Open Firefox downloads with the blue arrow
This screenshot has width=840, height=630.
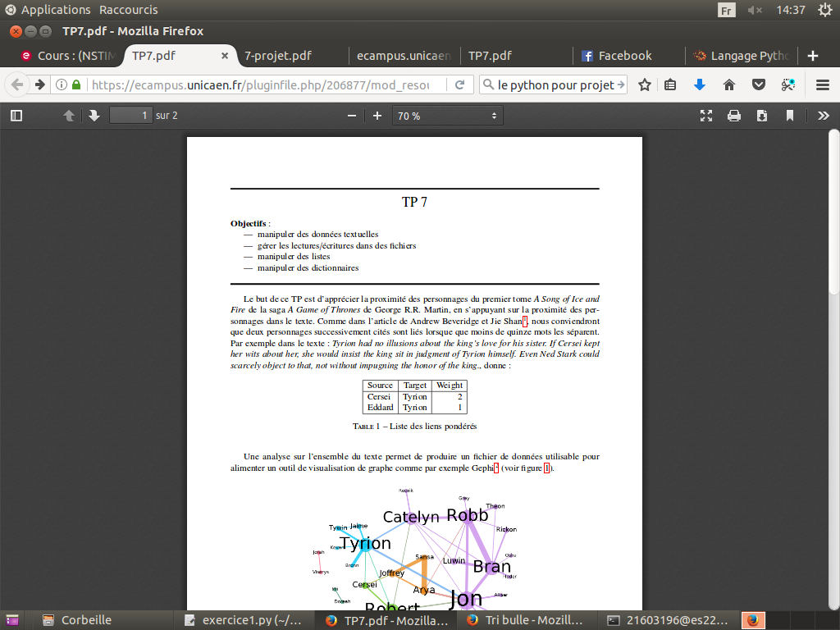click(x=698, y=84)
